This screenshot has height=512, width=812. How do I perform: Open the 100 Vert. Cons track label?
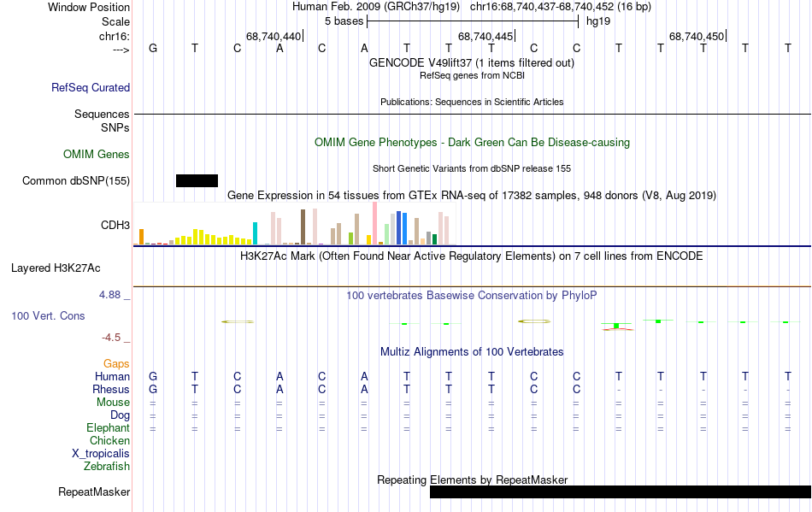[48, 315]
